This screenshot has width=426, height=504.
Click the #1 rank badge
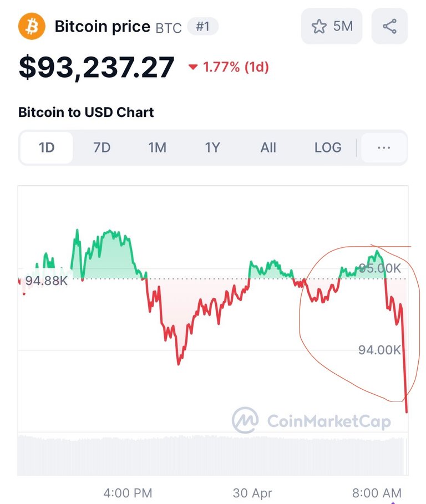[203, 27]
